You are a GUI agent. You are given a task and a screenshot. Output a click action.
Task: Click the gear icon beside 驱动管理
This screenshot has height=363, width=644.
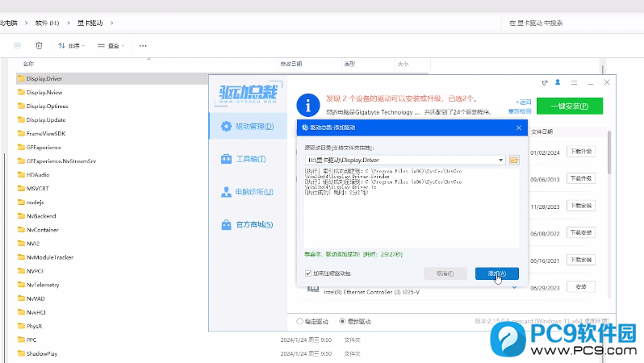pos(226,126)
